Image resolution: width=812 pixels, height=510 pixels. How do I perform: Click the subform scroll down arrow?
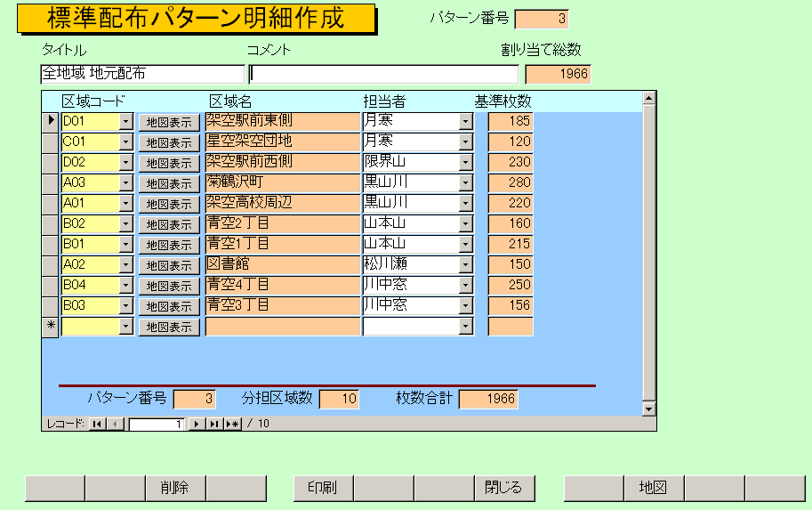(648, 409)
